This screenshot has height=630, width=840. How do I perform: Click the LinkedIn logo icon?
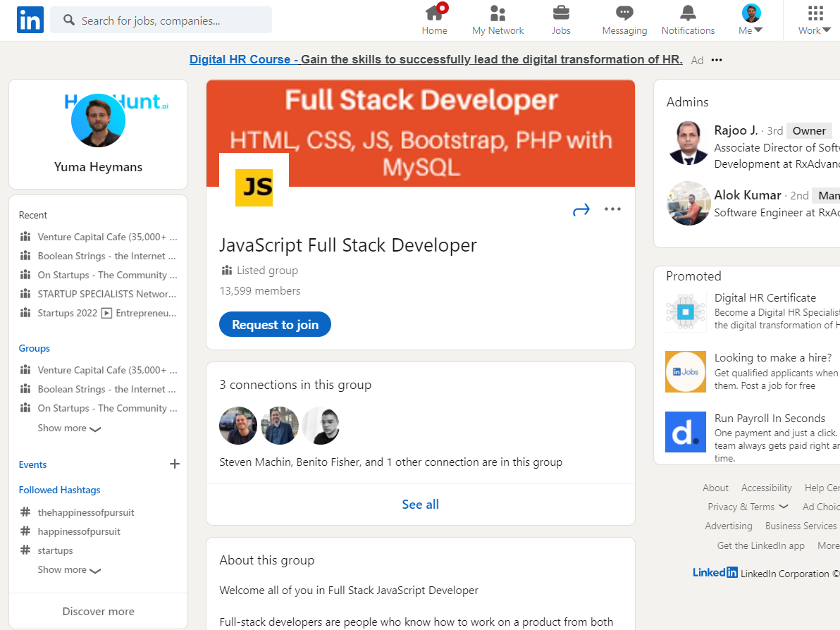(x=30, y=20)
